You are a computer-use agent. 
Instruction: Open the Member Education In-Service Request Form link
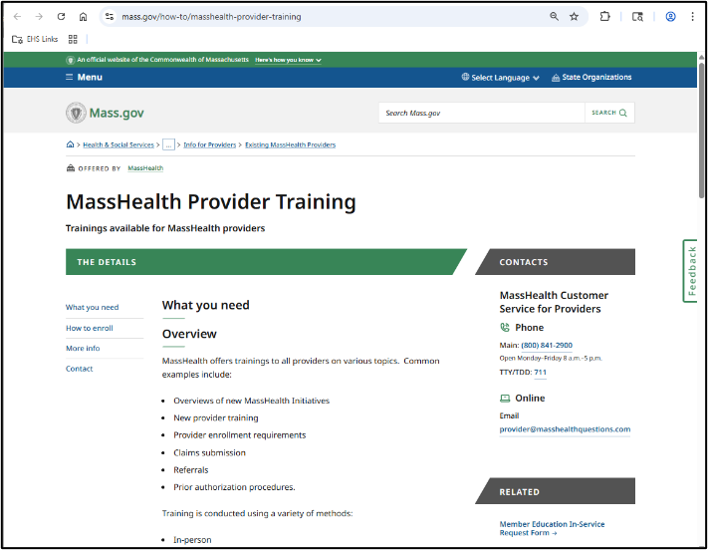point(552,528)
